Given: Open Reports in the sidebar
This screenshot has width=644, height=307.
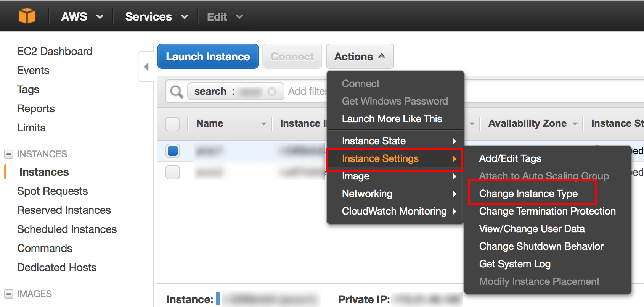Looking at the screenshot, I should tap(36, 109).
